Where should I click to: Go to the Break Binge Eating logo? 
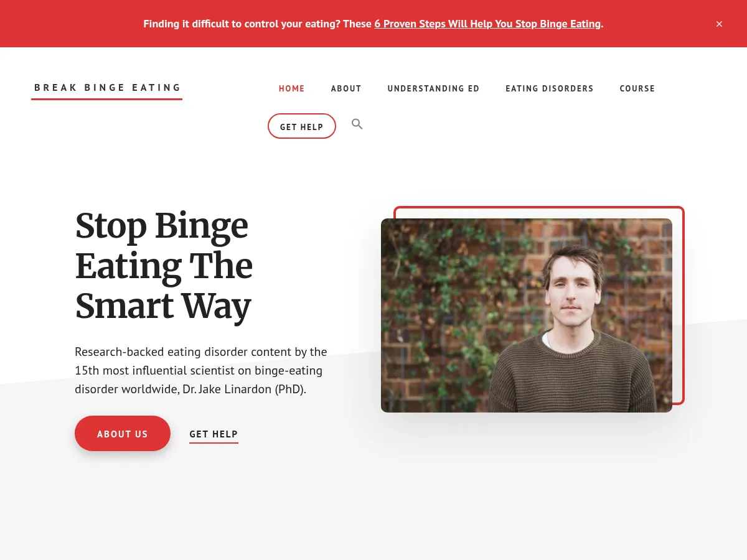click(107, 88)
